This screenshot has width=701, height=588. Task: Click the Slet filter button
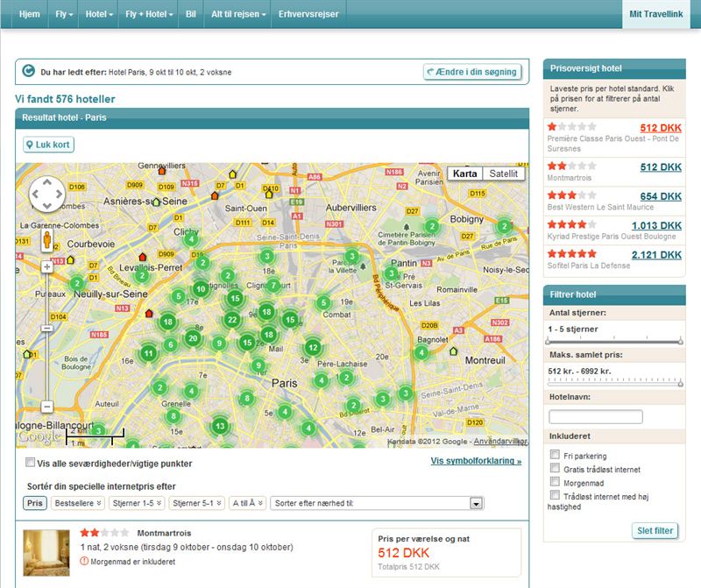653,530
